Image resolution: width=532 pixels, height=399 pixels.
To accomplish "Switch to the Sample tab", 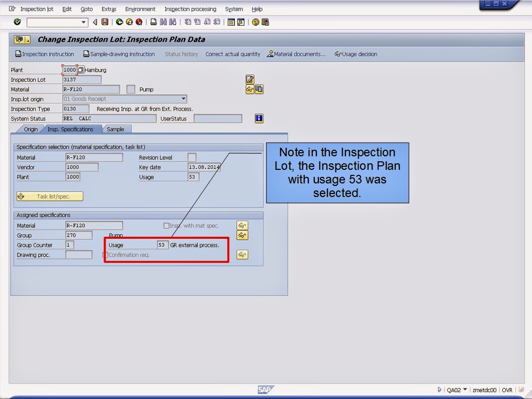I will coord(116,129).
